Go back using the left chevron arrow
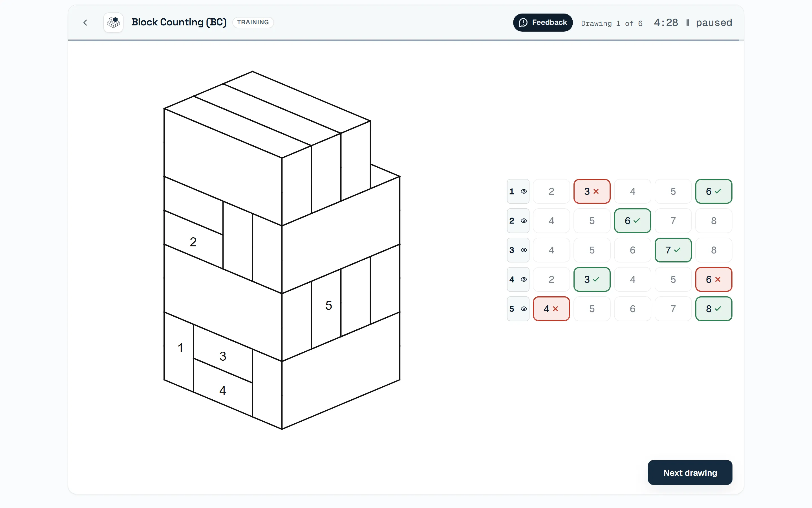812x508 pixels. click(85, 23)
